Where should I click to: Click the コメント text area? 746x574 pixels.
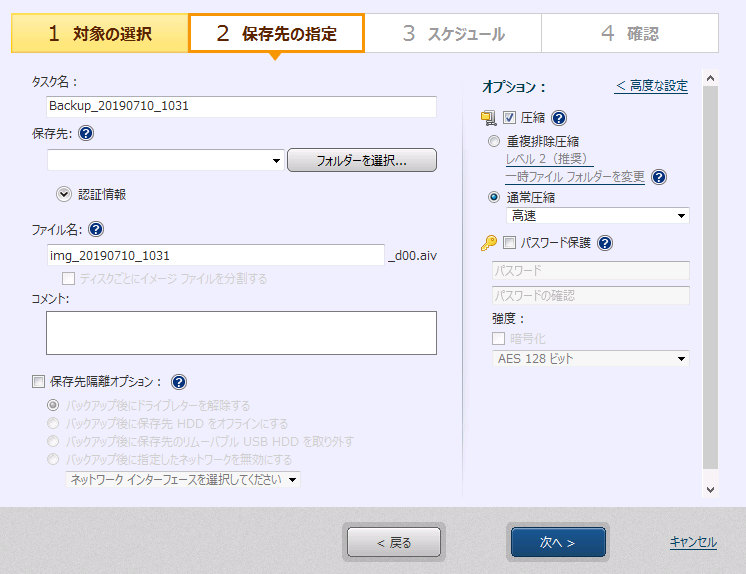[242, 333]
